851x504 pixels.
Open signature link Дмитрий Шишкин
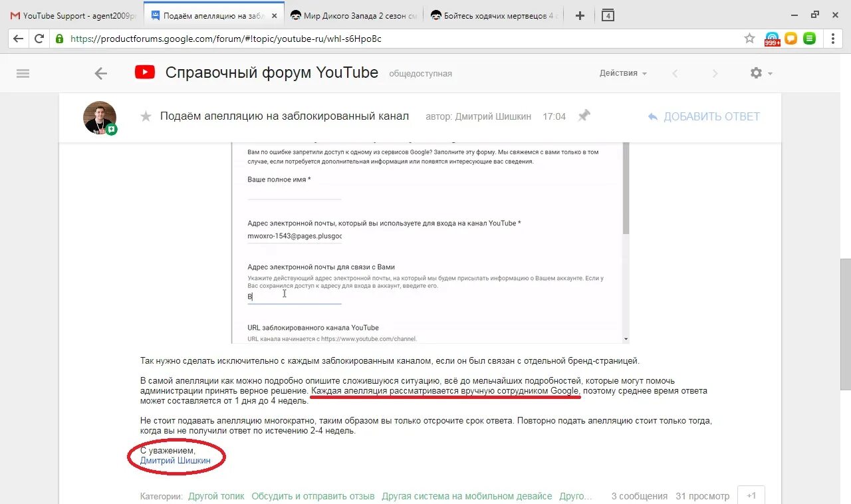(x=176, y=460)
